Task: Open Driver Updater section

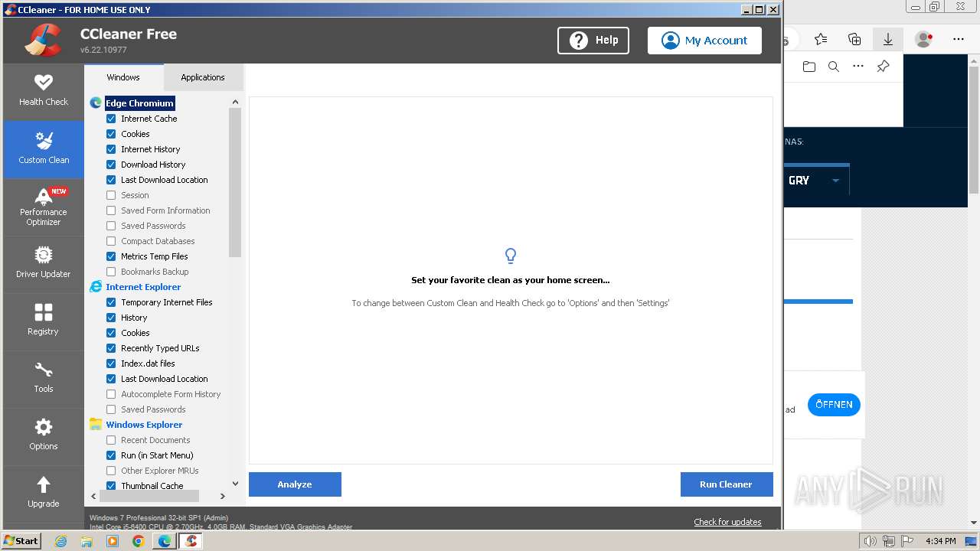Action: 44,264
